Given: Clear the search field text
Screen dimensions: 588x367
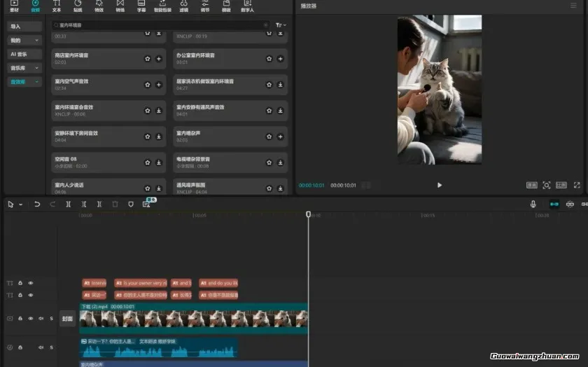Looking at the screenshot, I should tap(265, 25).
